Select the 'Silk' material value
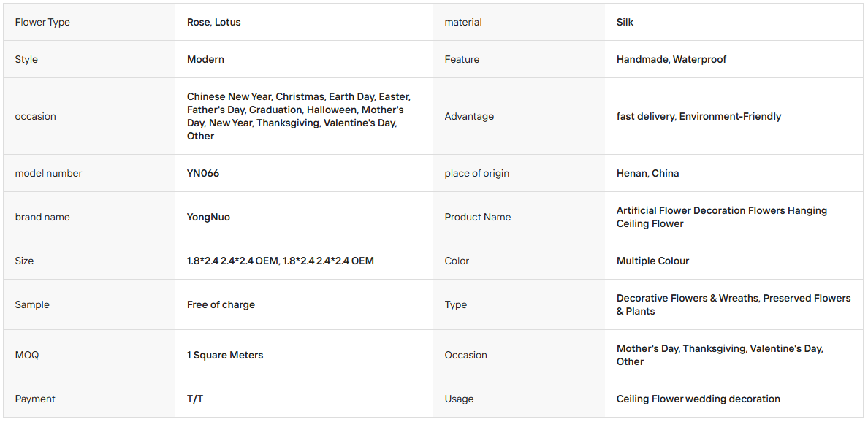Viewport: 868px width, 422px height. pyautogui.click(x=625, y=22)
